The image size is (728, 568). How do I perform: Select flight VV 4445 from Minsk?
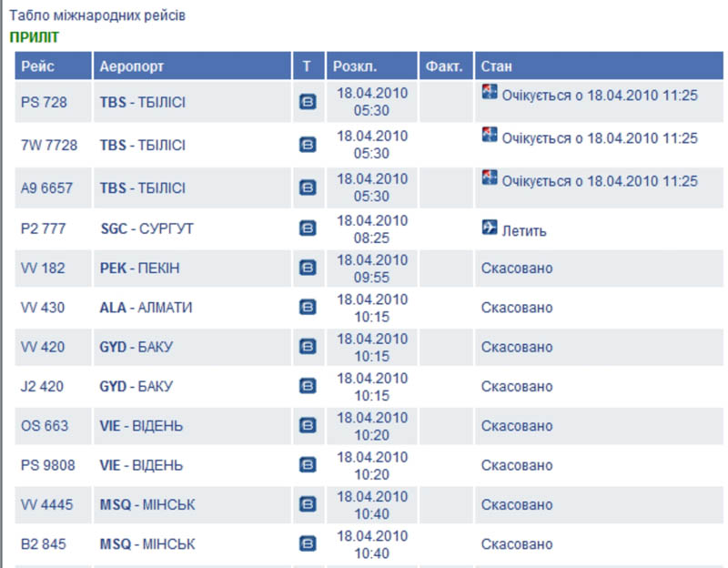47,504
